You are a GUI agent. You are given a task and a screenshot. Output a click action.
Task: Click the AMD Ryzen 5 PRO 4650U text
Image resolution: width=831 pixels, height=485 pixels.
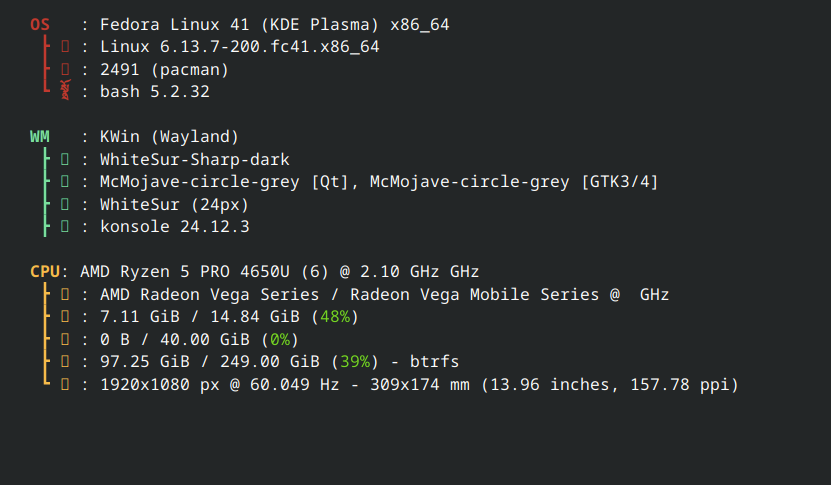(185, 271)
